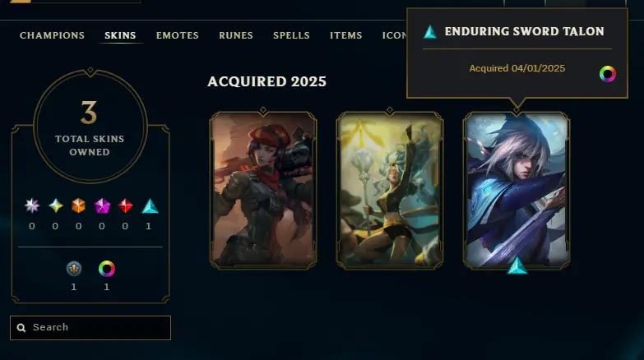This screenshot has width=644, height=360.
Task: Click the legacy shield badge icon
Action: tap(74, 269)
